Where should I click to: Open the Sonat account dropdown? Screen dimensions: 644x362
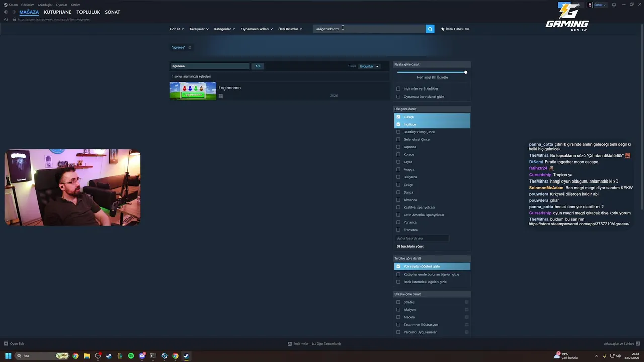(x=600, y=5)
